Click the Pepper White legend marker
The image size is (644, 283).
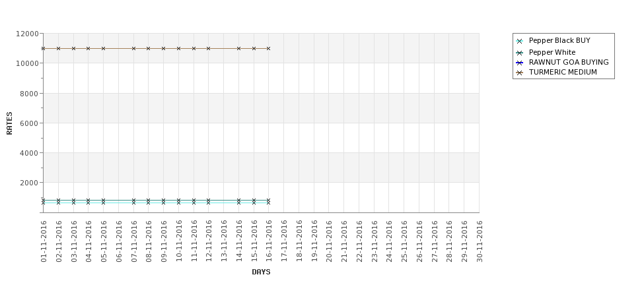pyautogui.click(x=519, y=52)
